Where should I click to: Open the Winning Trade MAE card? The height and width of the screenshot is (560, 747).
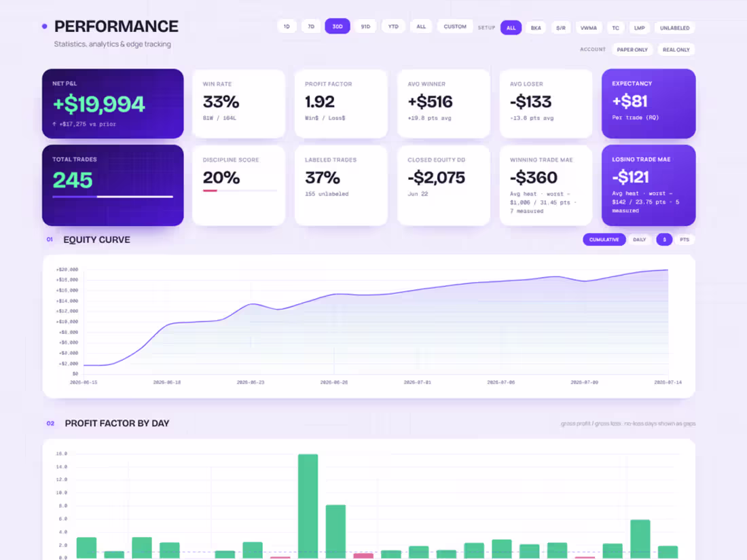546,185
